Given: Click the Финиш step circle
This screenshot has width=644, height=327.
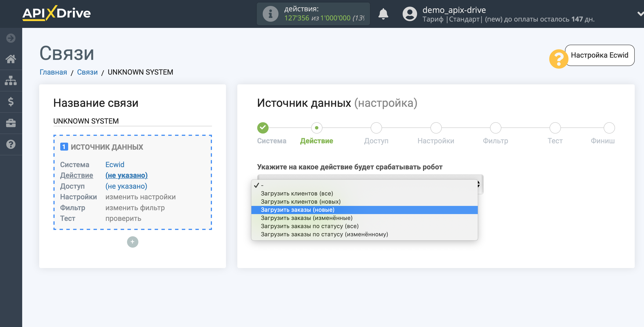Looking at the screenshot, I should coord(609,128).
